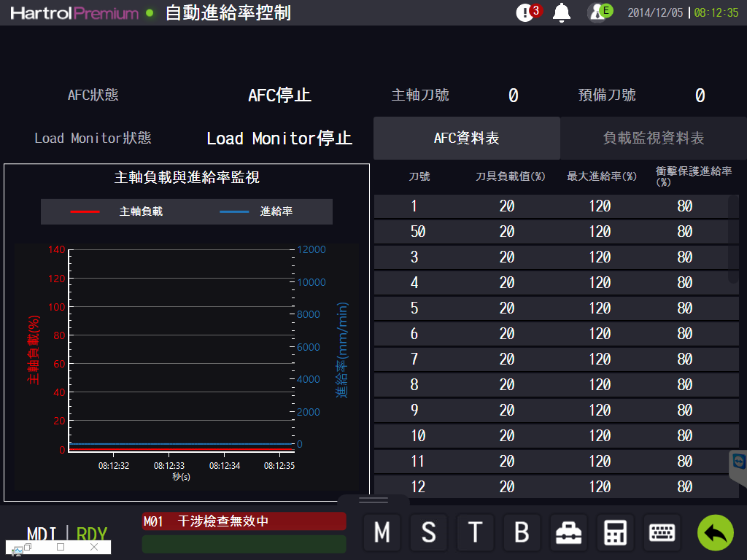The height and width of the screenshot is (560, 747).
Task: Click the 2014/12/05 date display
Action: click(655, 13)
